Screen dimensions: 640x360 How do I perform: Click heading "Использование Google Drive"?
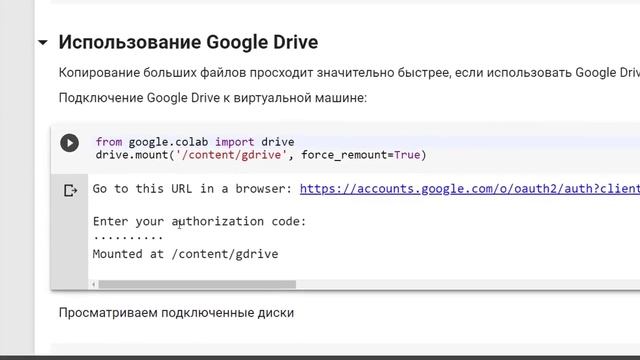(x=188, y=42)
